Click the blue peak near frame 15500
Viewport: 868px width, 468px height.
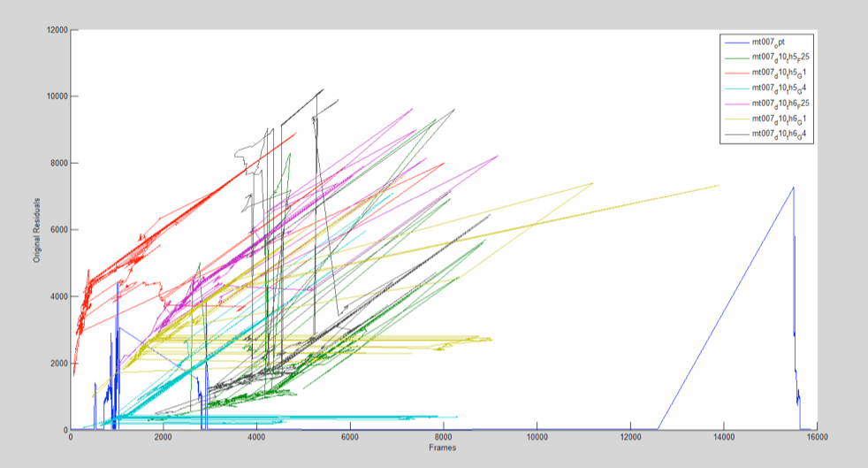793,188
